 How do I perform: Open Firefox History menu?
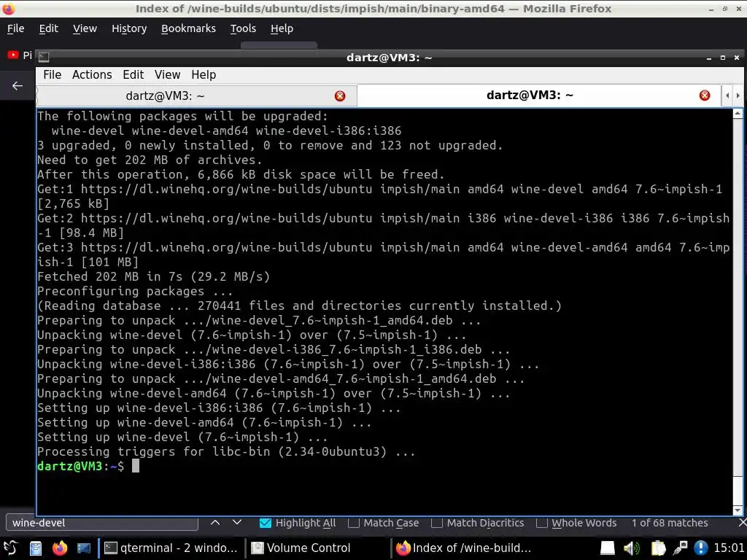[129, 28]
